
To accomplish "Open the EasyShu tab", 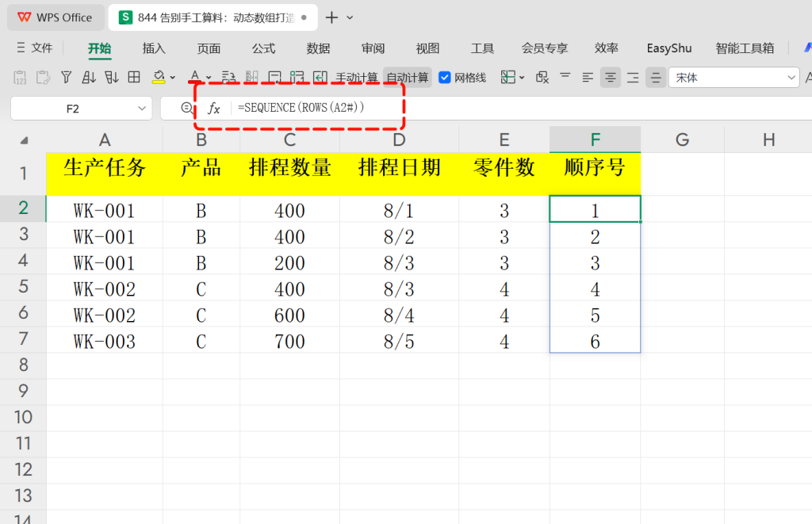I will tap(669, 48).
